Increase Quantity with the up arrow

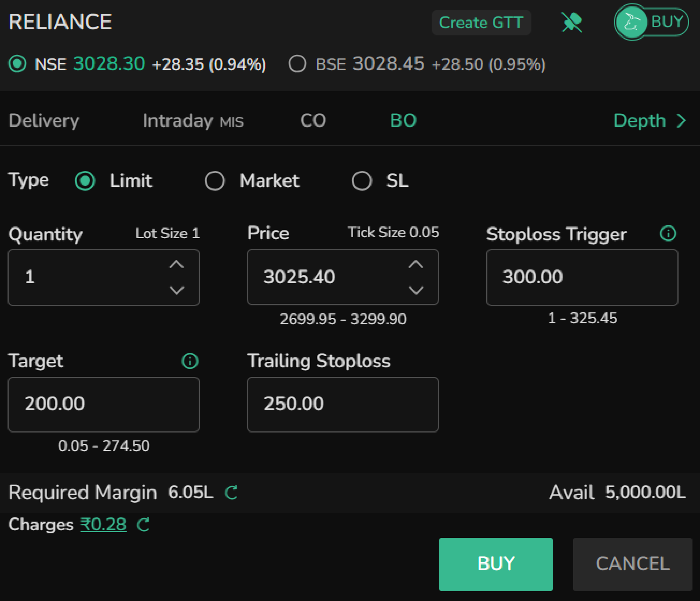[176, 264]
